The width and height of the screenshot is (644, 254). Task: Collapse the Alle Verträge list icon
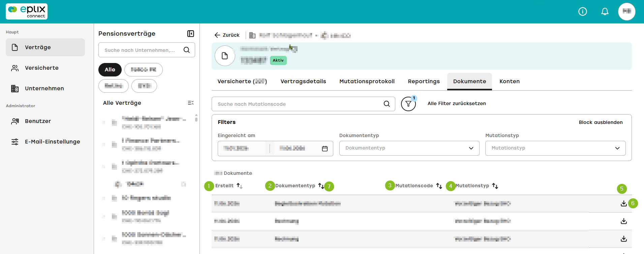click(x=191, y=103)
